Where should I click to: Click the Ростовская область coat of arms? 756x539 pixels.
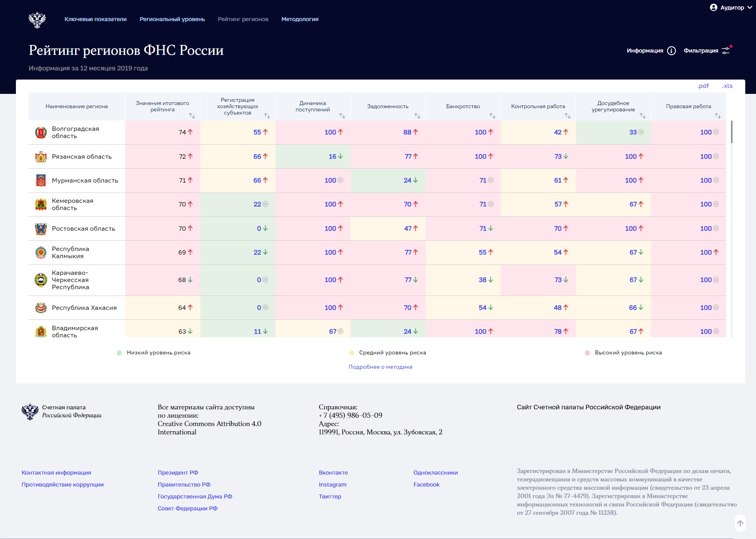pyautogui.click(x=41, y=229)
